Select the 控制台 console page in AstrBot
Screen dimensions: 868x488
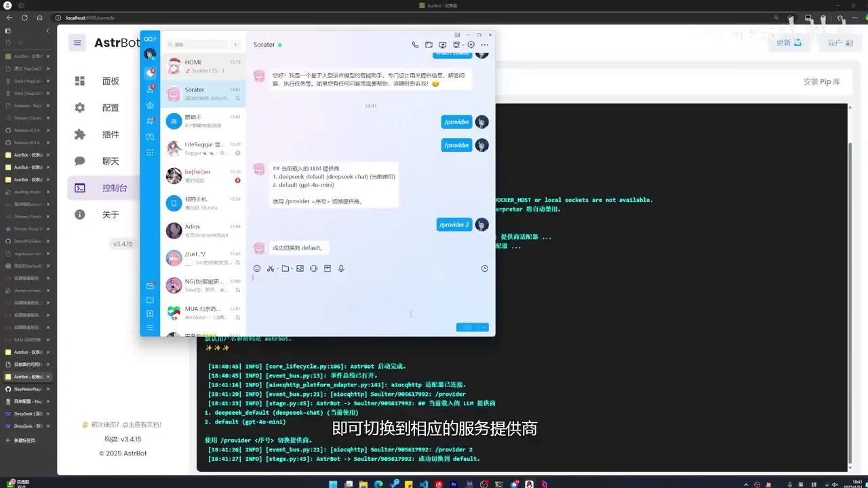(x=103, y=188)
